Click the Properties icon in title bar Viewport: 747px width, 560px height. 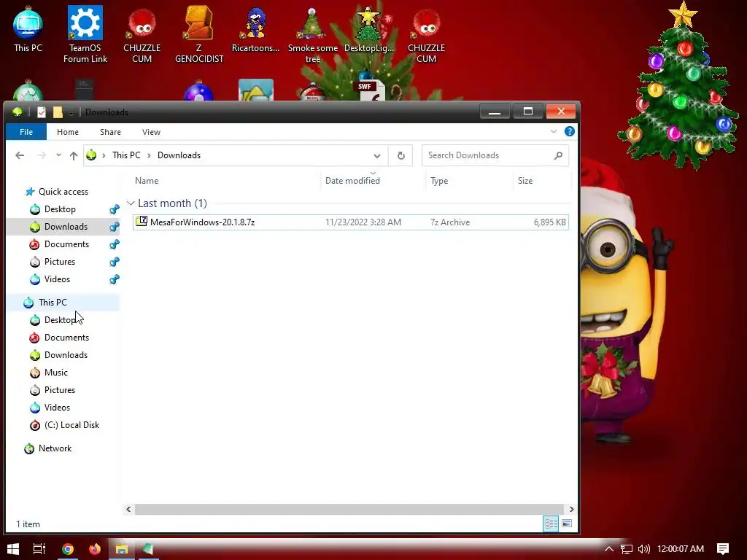42,112
